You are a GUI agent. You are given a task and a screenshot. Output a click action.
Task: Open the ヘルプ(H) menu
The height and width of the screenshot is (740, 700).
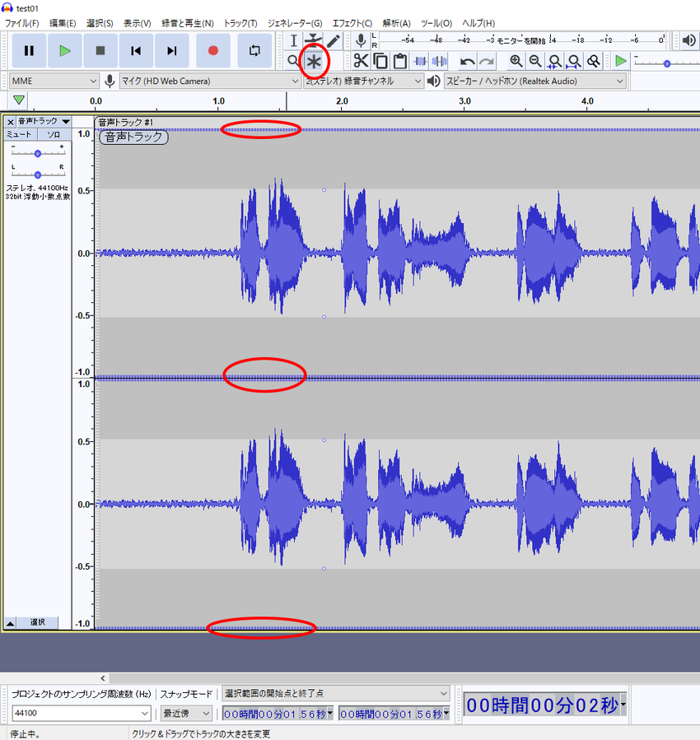pyautogui.click(x=478, y=23)
